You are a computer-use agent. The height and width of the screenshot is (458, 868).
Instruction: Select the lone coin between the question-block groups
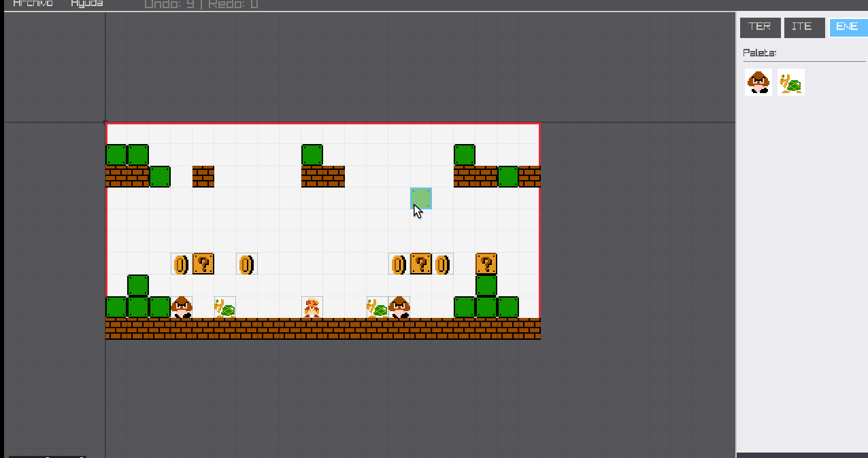click(247, 264)
